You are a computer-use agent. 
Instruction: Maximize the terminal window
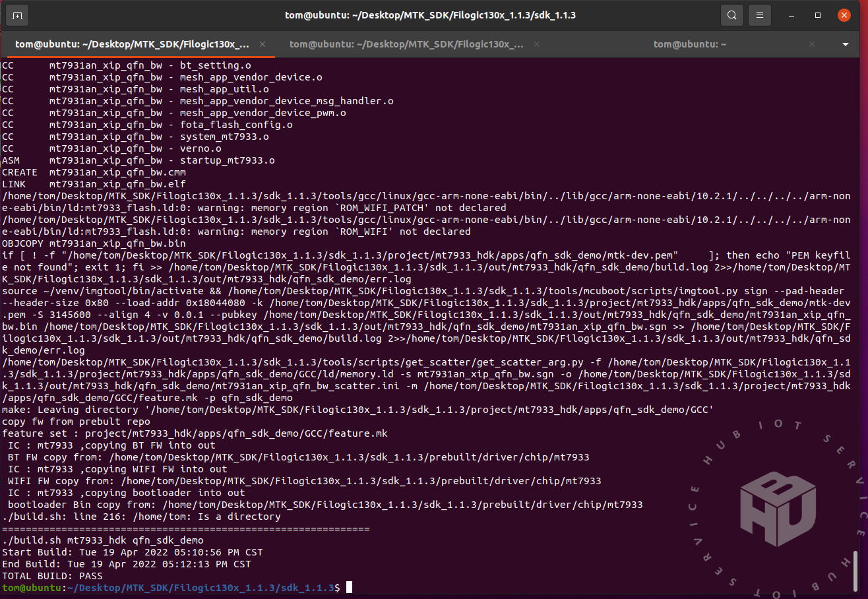[818, 15]
